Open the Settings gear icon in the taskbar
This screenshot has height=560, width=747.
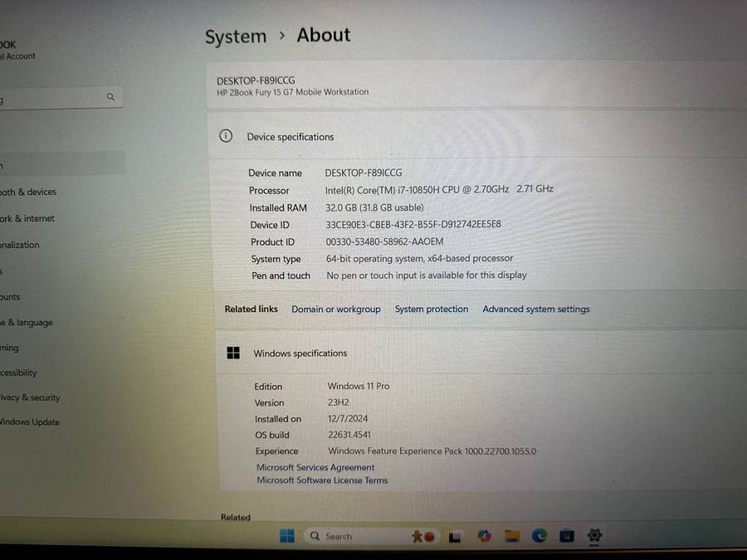coord(594,537)
